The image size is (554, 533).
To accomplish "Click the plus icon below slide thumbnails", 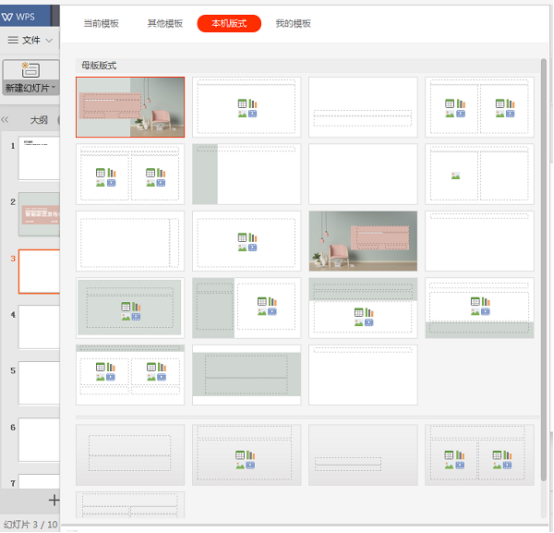I will [54, 500].
